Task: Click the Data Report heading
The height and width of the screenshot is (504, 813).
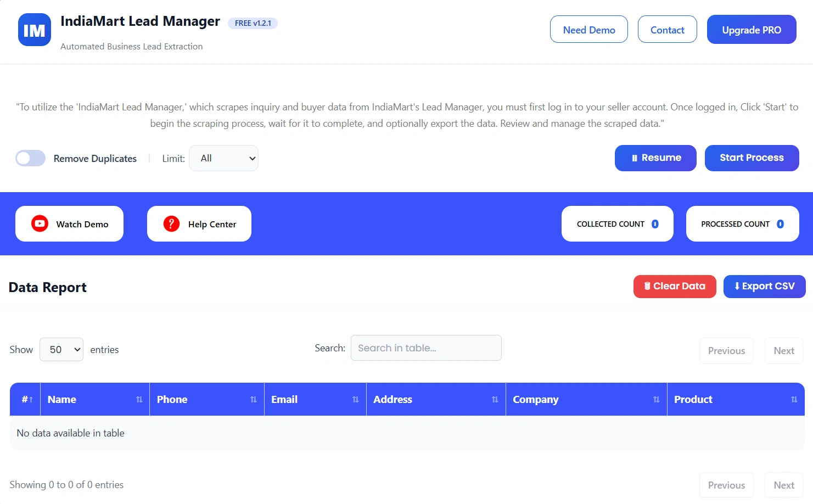Action: click(48, 287)
